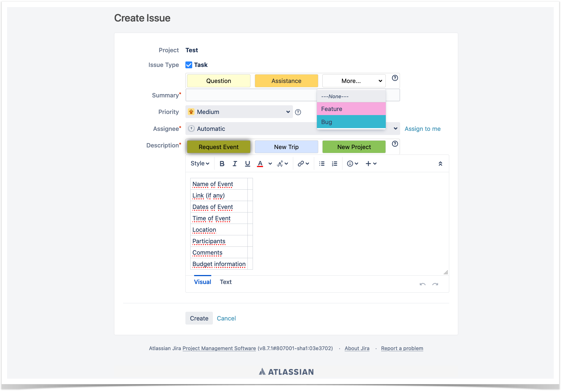Click the hyperlink insert icon

pos(301,163)
